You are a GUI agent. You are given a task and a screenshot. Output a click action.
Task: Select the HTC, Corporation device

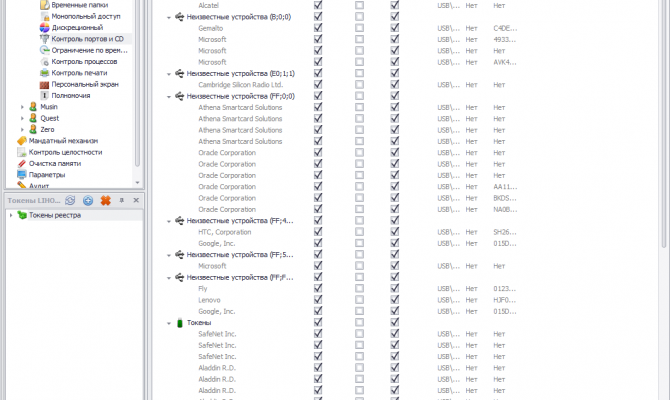(x=225, y=232)
